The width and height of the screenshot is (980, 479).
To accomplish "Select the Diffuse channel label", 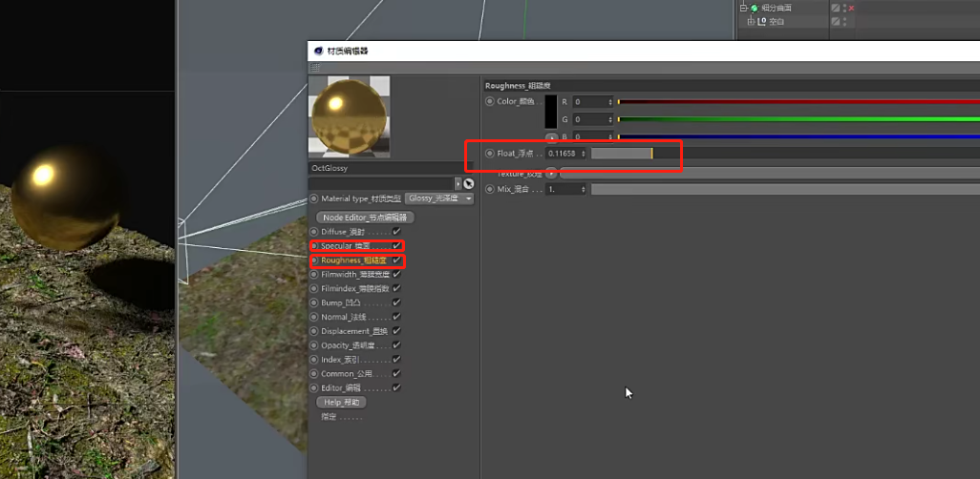I will click(343, 232).
